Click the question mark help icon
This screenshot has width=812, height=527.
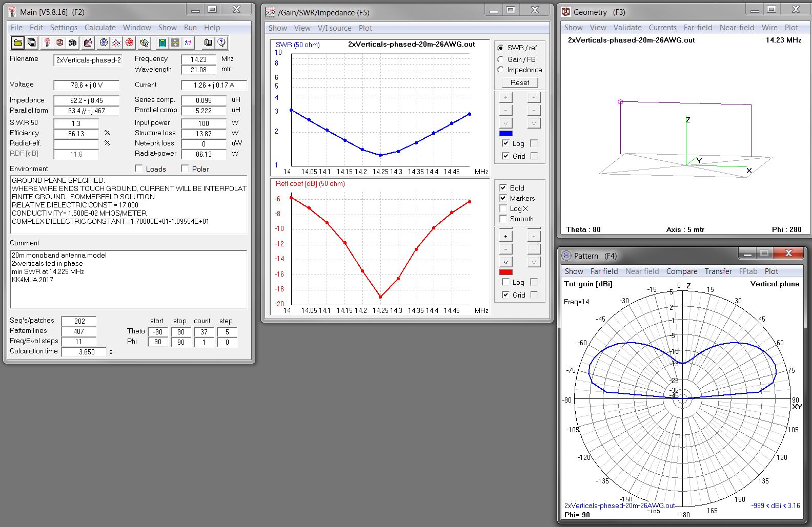(221, 43)
